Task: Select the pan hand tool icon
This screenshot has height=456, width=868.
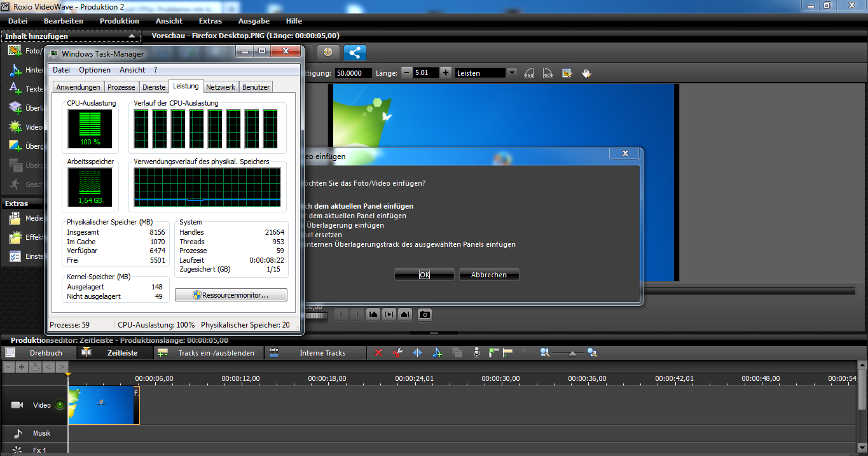Action: pos(586,73)
